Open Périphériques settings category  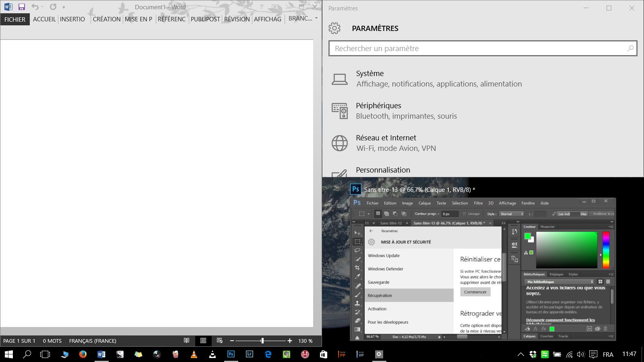click(483, 111)
